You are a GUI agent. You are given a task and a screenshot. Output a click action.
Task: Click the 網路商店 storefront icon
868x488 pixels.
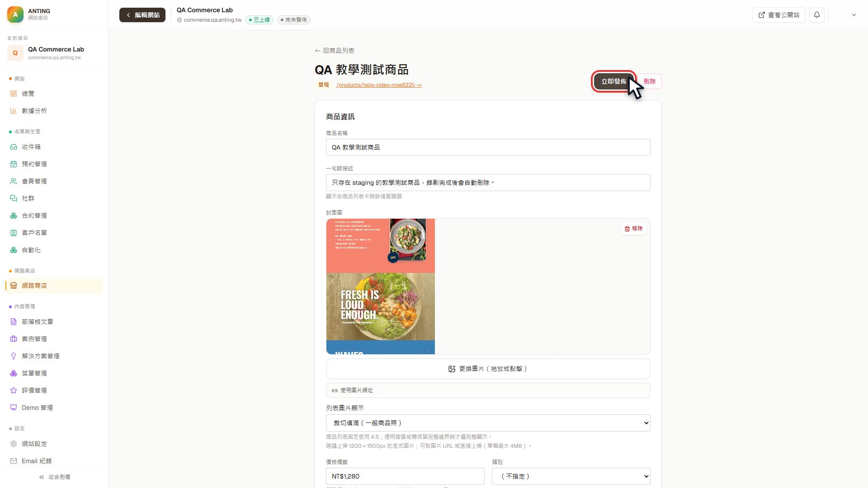coord(14,286)
